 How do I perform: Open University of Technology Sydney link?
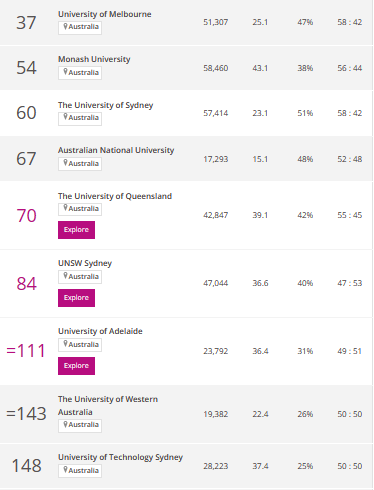120,457
